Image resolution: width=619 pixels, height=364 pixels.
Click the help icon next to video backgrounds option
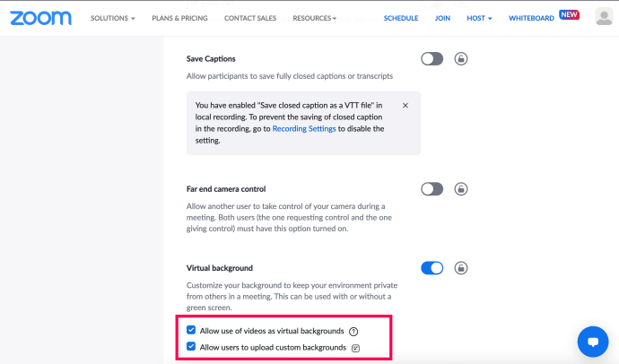click(353, 332)
